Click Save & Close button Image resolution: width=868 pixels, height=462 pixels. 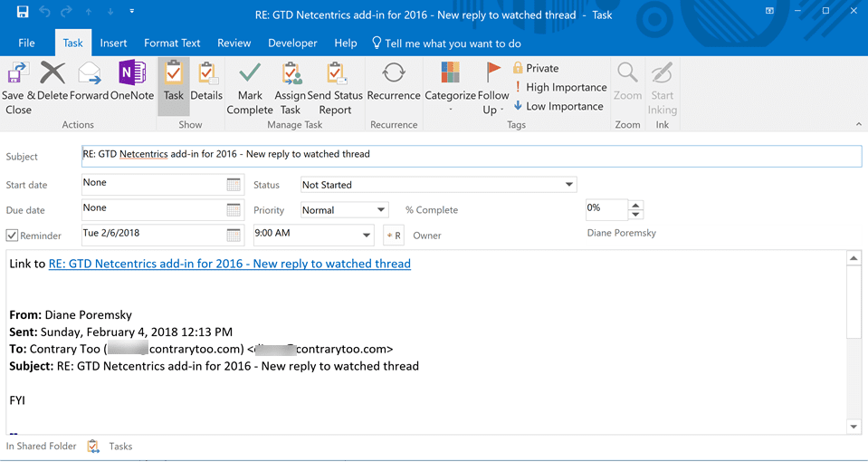18,89
